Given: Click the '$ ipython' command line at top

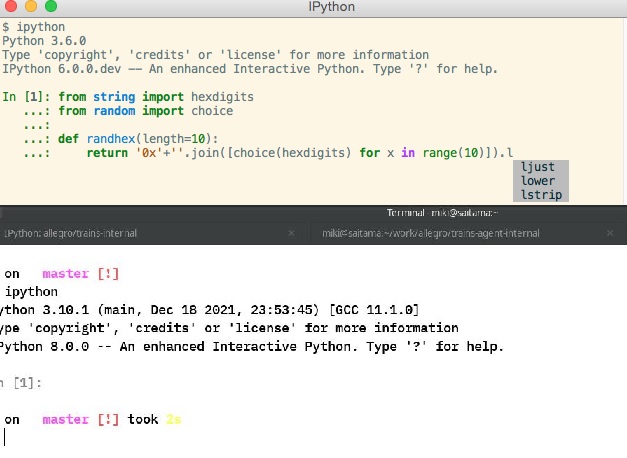Looking at the screenshot, I should coord(34,27).
